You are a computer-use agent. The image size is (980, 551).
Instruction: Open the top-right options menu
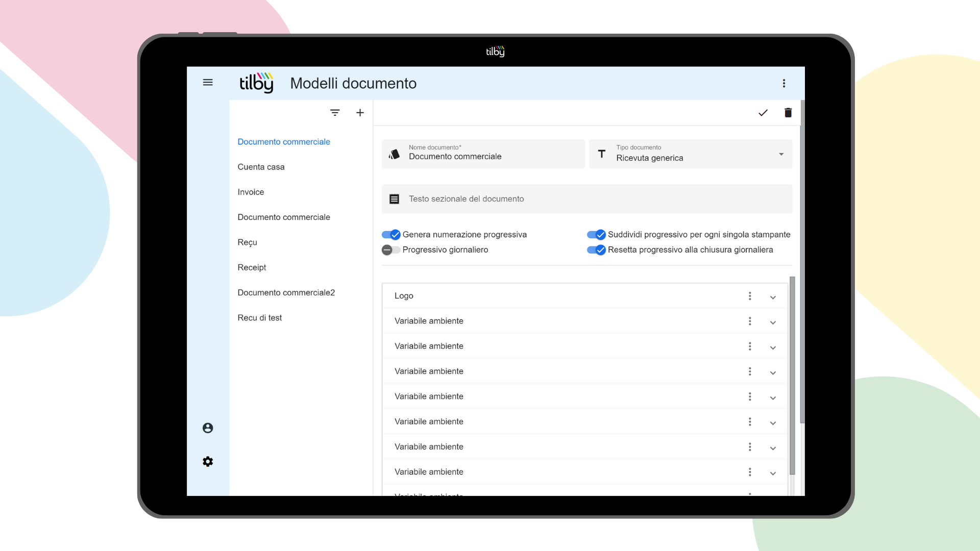(x=784, y=83)
